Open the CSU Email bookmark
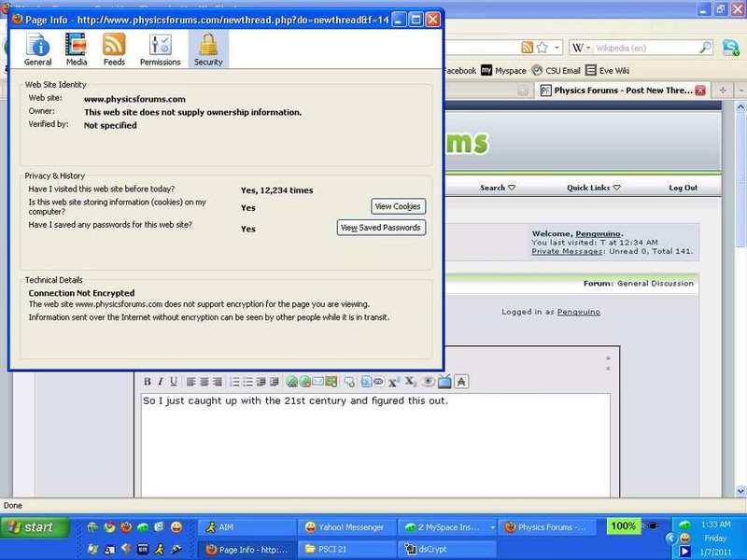The width and height of the screenshot is (747, 560). (556, 71)
